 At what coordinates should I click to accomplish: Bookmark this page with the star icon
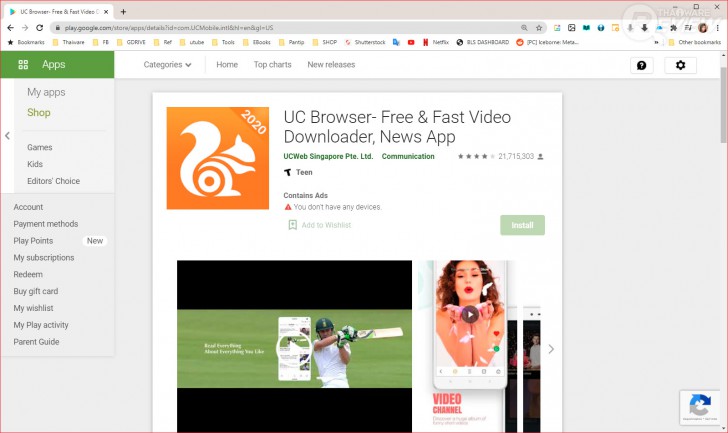click(539, 28)
